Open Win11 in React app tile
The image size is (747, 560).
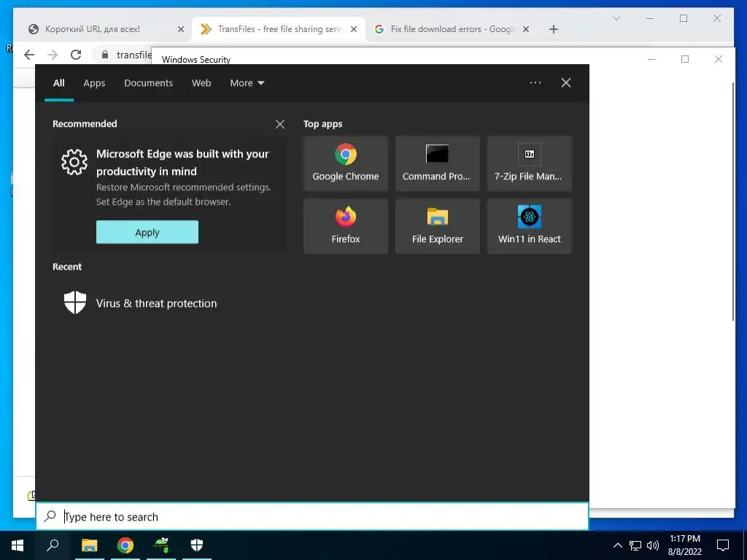point(530,226)
